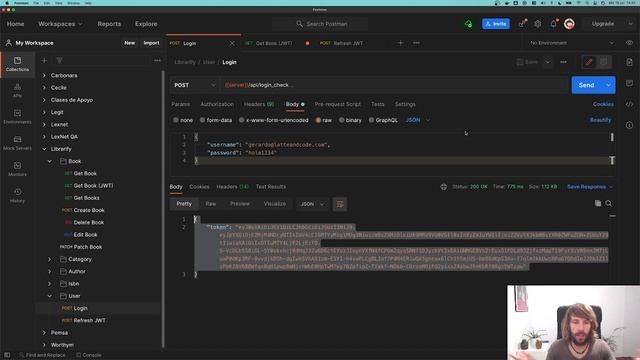The height and width of the screenshot is (360, 640).
Task: Click the filter icon in collections sidebar
Action: 60,60
